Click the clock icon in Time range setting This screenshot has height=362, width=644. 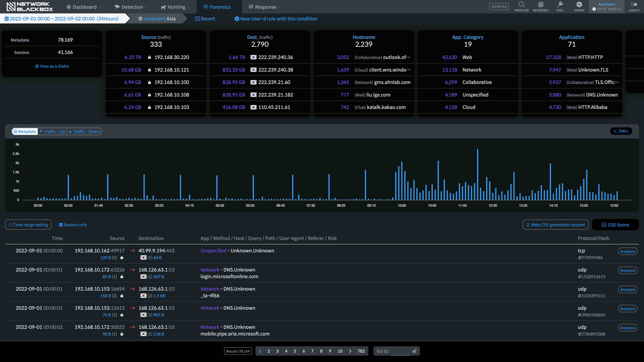coord(10,225)
